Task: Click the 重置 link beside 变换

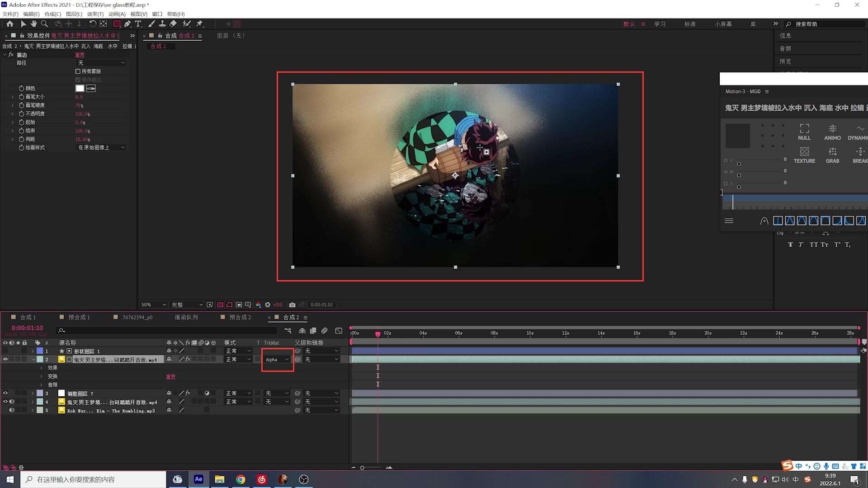Action: 170,377
